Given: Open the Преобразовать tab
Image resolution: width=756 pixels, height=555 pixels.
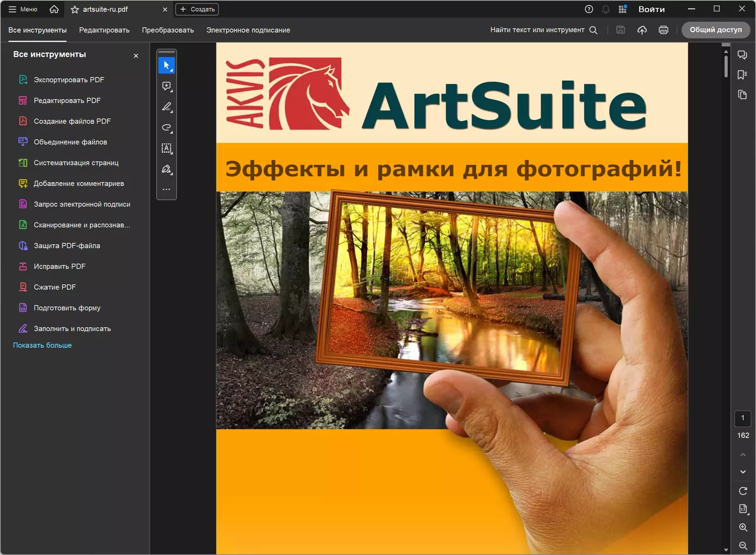Looking at the screenshot, I should [168, 30].
